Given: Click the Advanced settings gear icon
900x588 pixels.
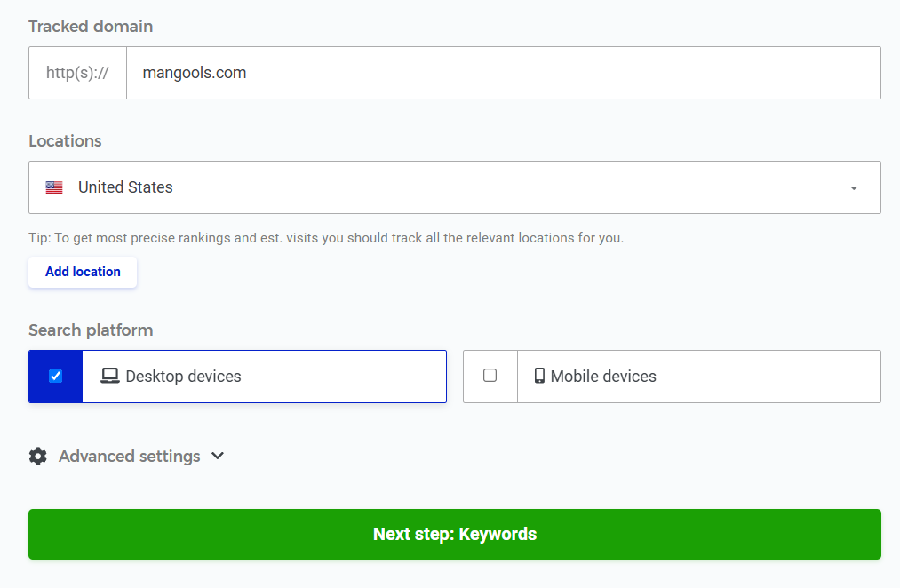Looking at the screenshot, I should (38, 457).
